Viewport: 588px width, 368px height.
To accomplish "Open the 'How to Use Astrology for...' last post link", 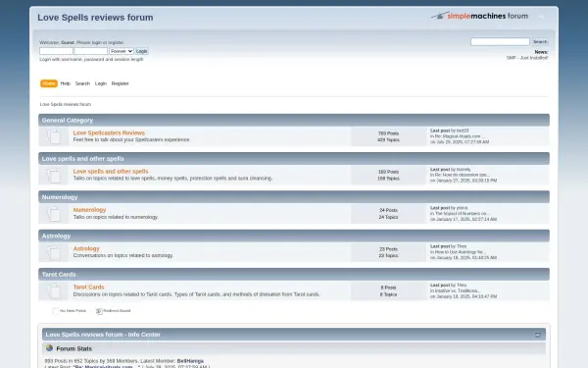I will (461, 252).
